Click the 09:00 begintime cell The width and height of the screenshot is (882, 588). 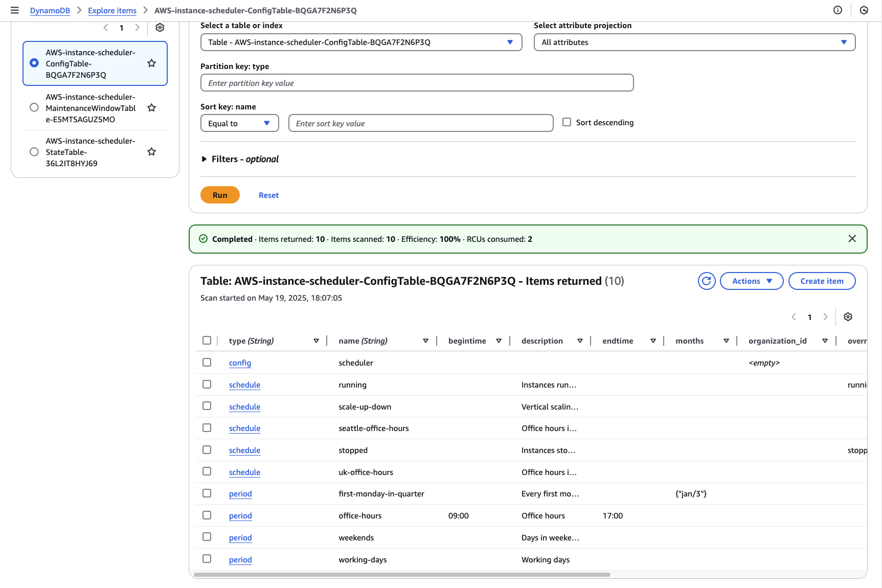[458, 516]
